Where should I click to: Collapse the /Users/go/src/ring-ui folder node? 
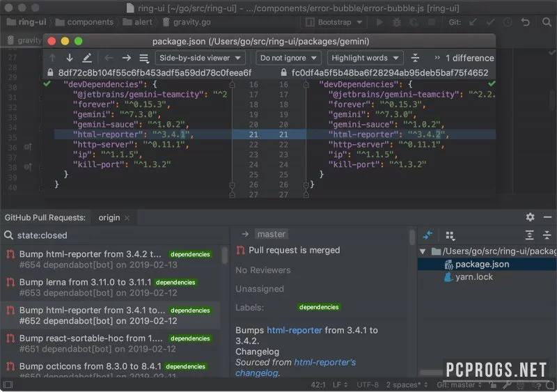(x=423, y=251)
